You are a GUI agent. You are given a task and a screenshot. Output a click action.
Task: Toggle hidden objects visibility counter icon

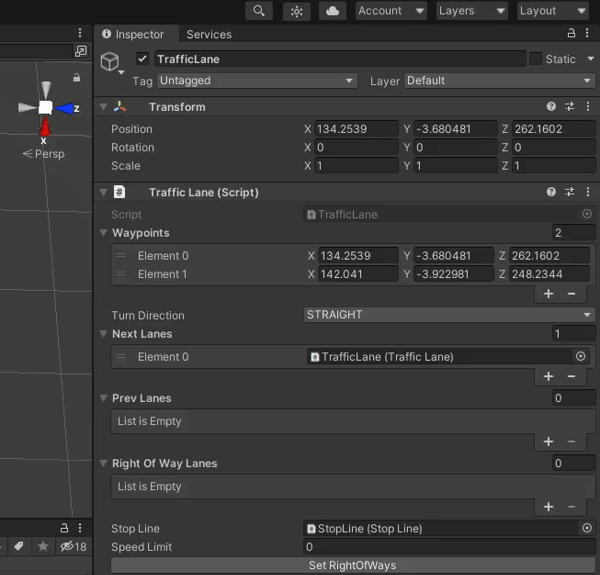tap(73, 547)
